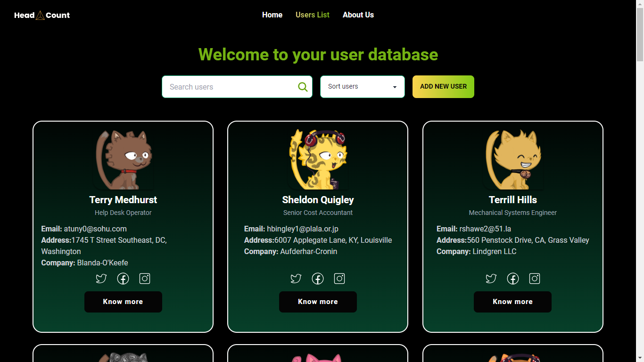Click email hbingley1@plala.or.jp

[x=303, y=229]
